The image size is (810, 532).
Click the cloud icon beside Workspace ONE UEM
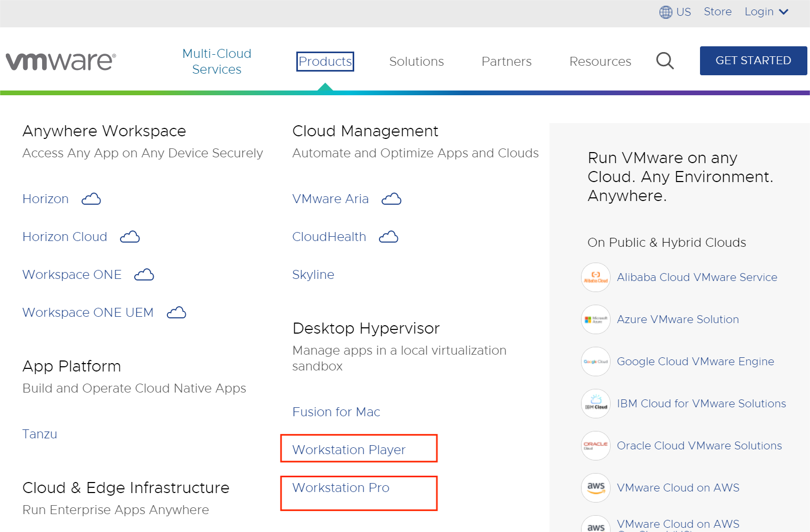[x=176, y=313]
